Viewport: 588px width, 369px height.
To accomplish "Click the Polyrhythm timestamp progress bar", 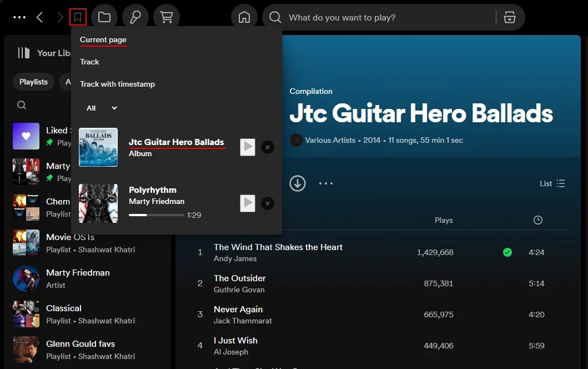I will pos(155,215).
